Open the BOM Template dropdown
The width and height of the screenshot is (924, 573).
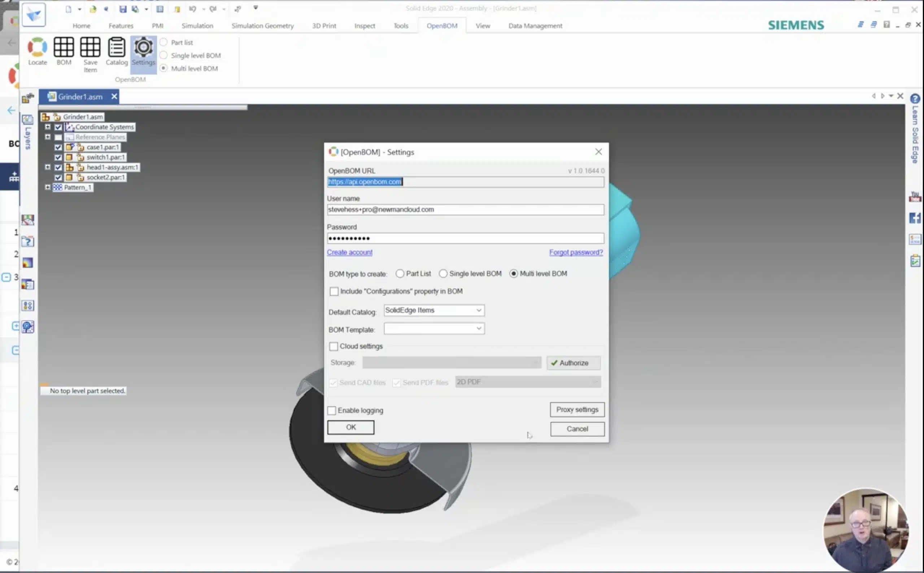434,329
